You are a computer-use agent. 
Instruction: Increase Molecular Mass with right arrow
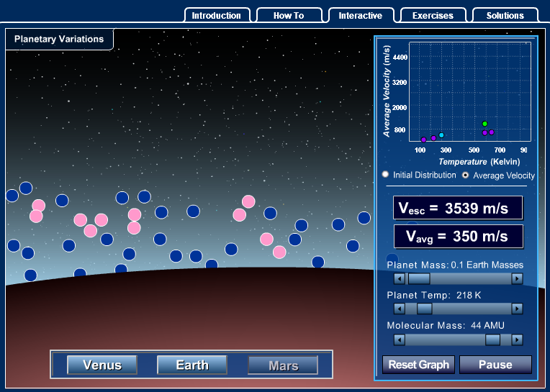pyautogui.click(x=517, y=339)
